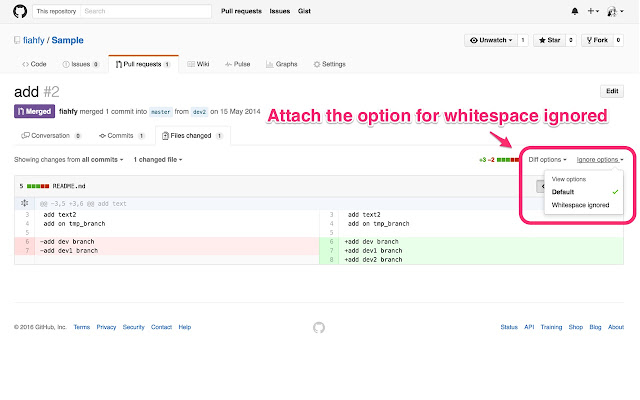
Task: Open Pull requests in top navigation
Action: point(241,11)
